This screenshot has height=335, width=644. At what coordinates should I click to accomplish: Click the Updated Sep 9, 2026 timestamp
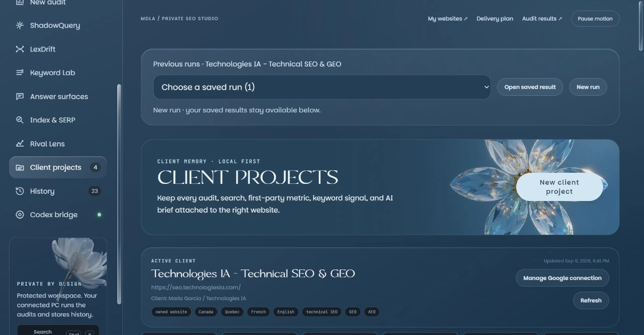click(576, 261)
